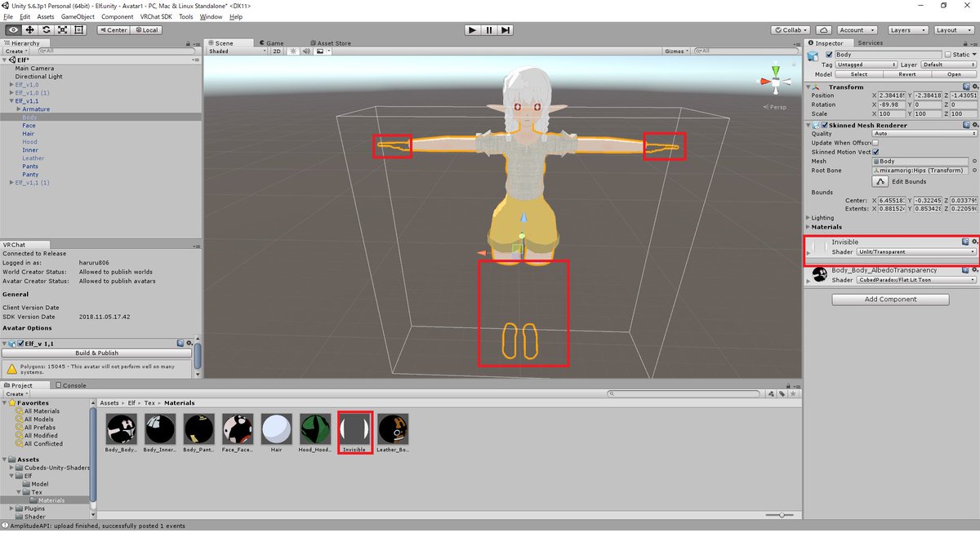Select the Move tool
980x555 pixels.
pyautogui.click(x=29, y=29)
